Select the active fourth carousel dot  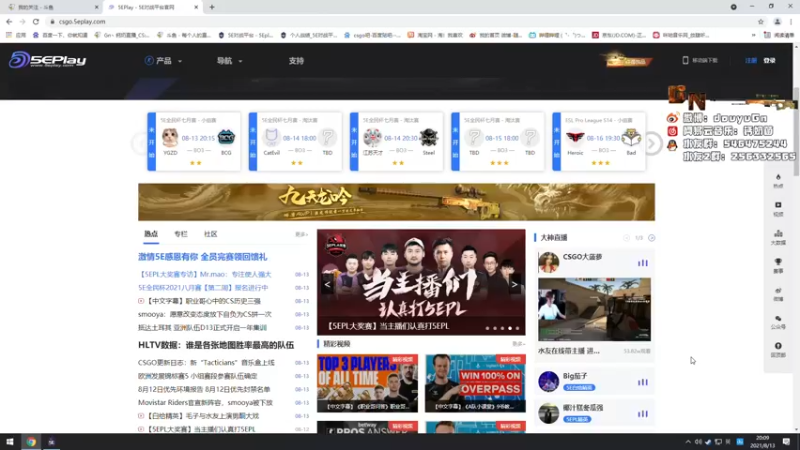pos(510,329)
